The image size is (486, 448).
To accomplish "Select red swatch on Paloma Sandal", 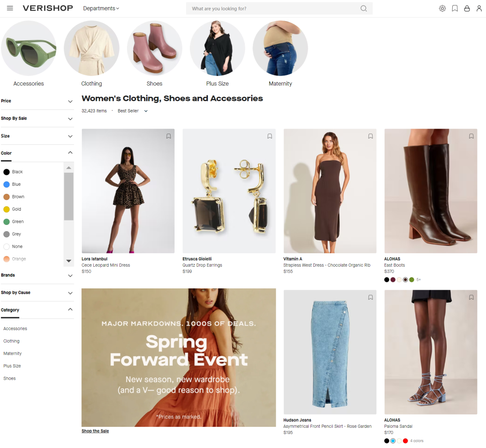I will (405, 441).
